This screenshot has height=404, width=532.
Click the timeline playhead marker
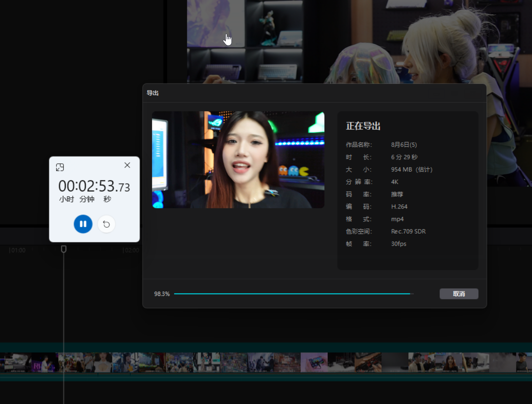coord(64,249)
